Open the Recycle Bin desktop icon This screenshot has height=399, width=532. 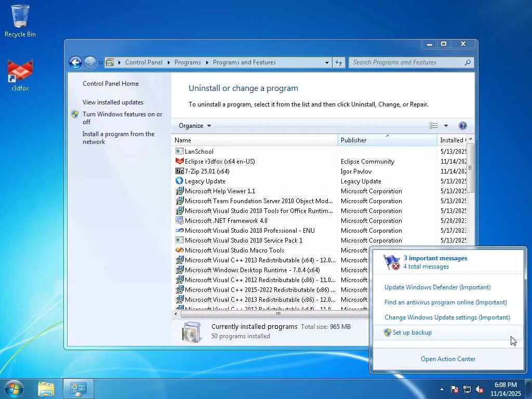20,20
